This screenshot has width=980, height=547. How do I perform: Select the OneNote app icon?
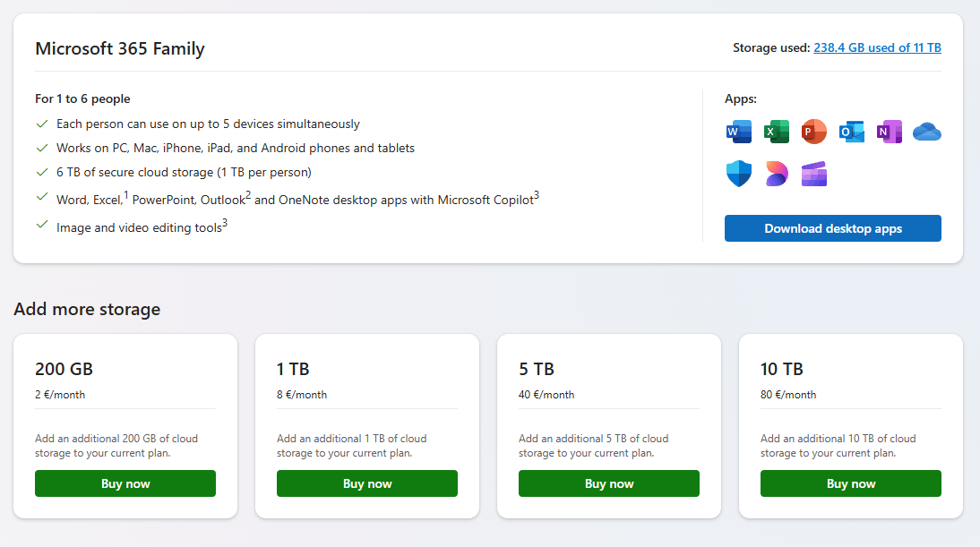pyautogui.click(x=889, y=132)
